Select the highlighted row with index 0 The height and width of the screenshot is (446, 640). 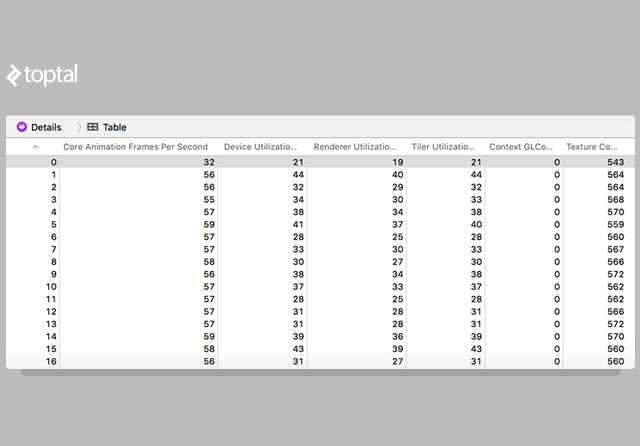click(x=320, y=162)
